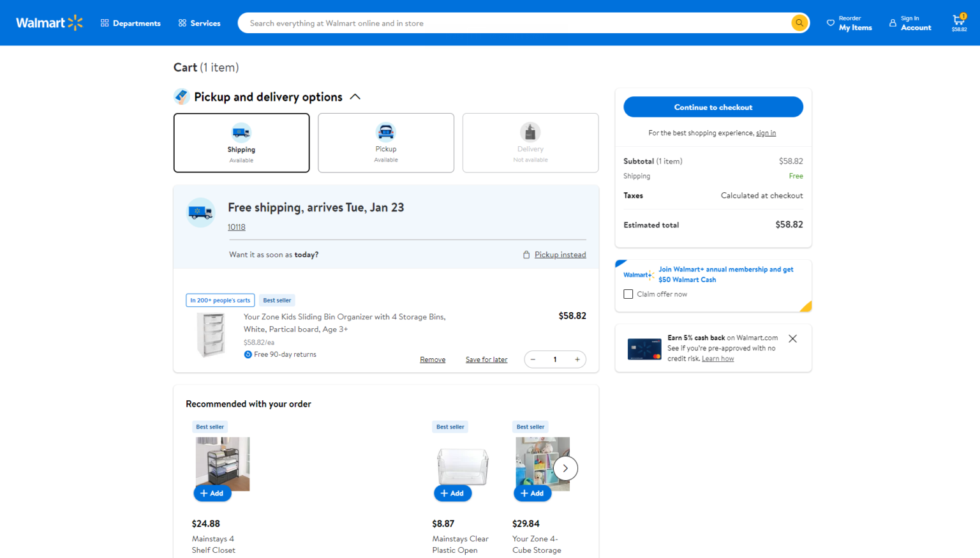Open the Services menu

[x=198, y=23]
